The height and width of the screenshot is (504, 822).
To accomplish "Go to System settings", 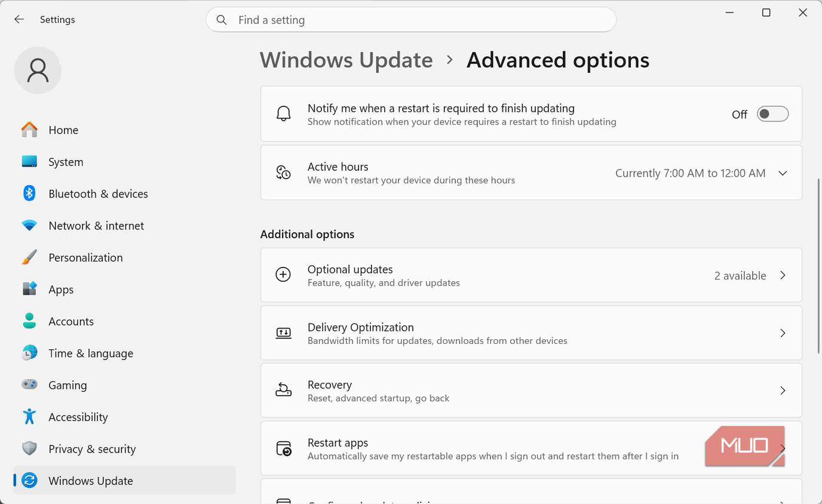I will point(125,162).
